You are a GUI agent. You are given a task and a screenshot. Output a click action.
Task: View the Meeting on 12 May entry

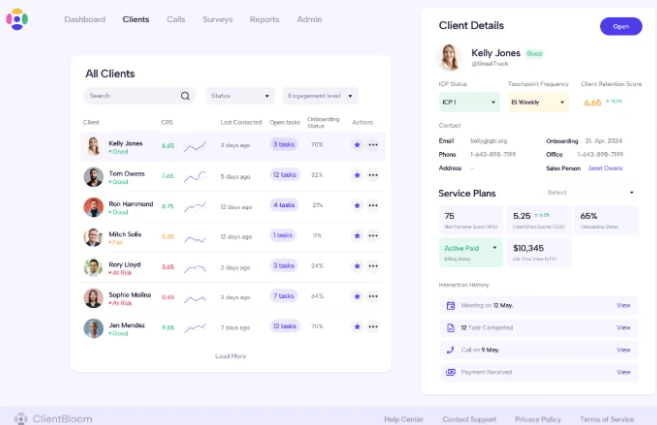623,306
